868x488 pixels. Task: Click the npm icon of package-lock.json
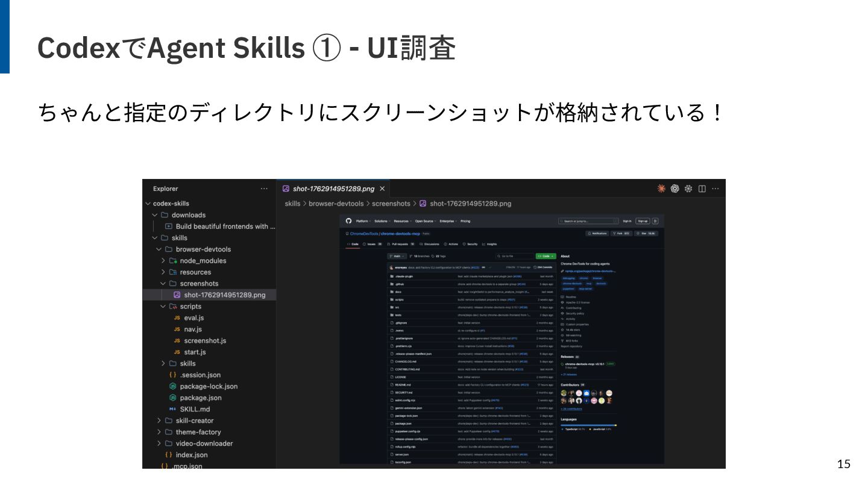pos(173,386)
